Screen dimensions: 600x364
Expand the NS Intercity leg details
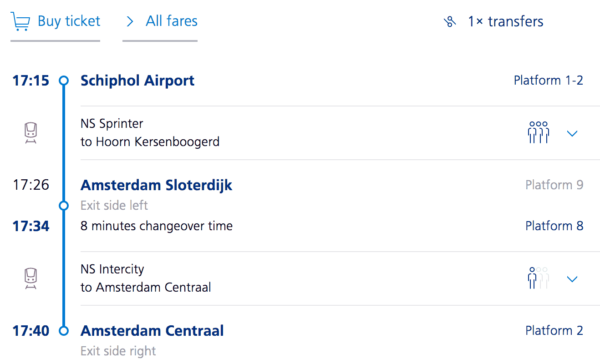coord(572,279)
